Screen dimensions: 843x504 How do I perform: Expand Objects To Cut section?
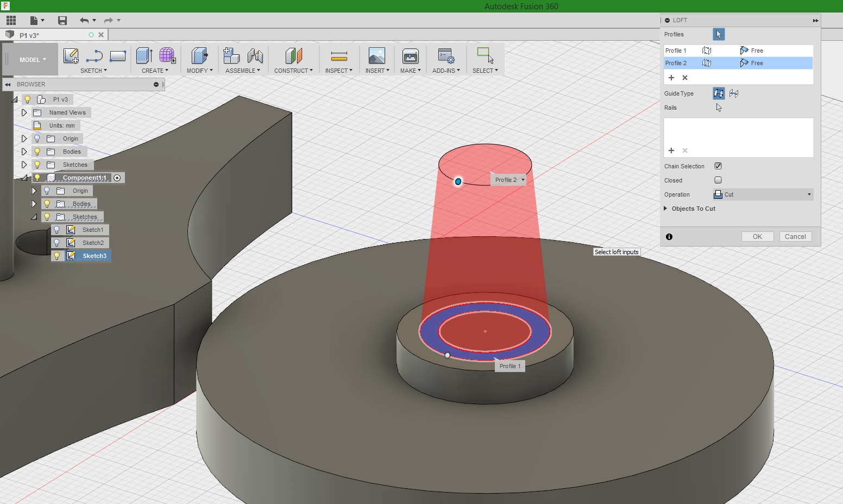point(665,209)
